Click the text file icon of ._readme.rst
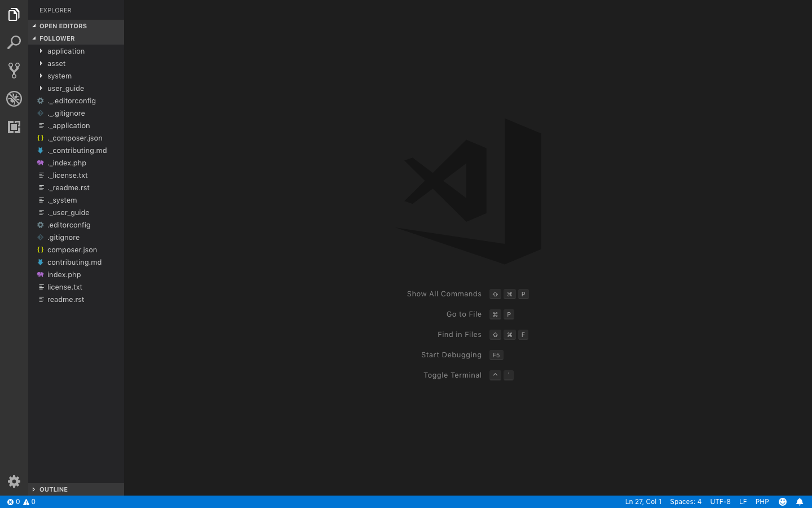The height and width of the screenshot is (508, 812). [41, 188]
